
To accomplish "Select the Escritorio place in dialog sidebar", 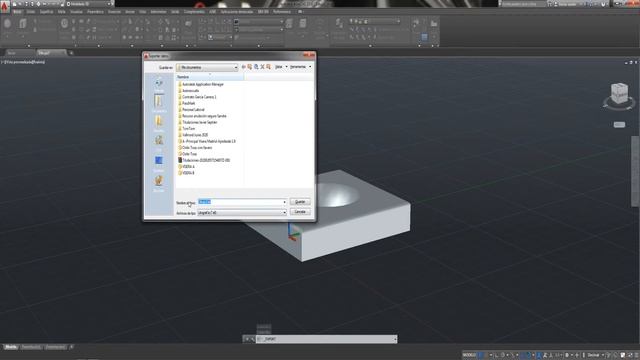I will [x=159, y=162].
